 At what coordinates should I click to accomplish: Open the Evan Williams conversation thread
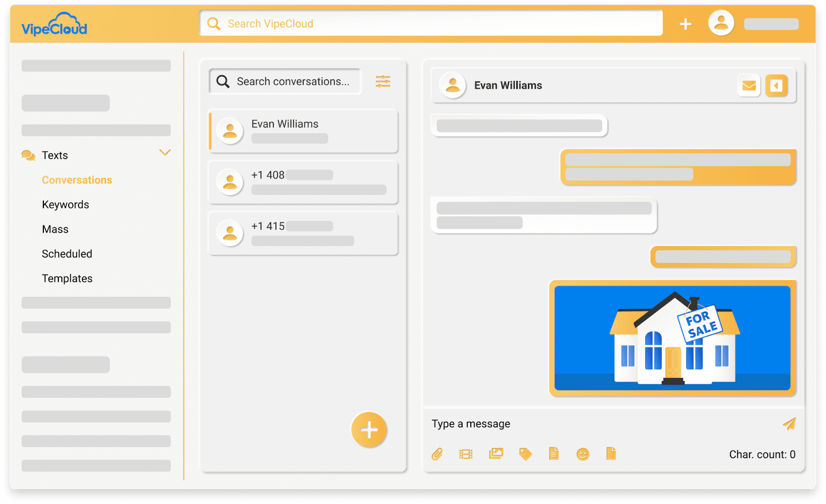click(x=303, y=131)
